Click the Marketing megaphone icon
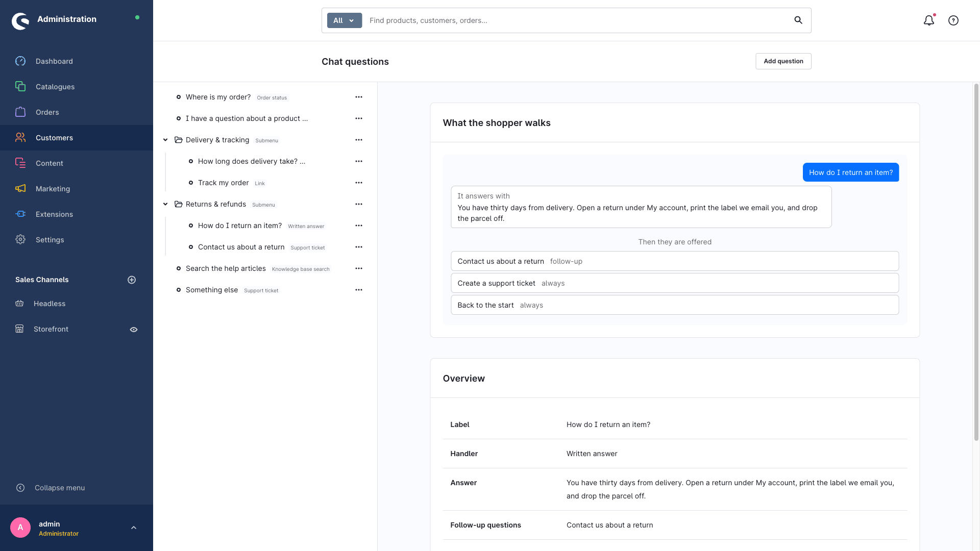Image resolution: width=980 pixels, height=551 pixels. point(20,189)
